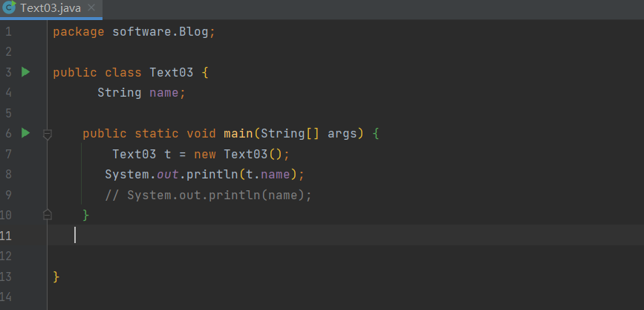644x310 pixels.
Task: Click 'static' keyword on line 6
Action: (157, 133)
